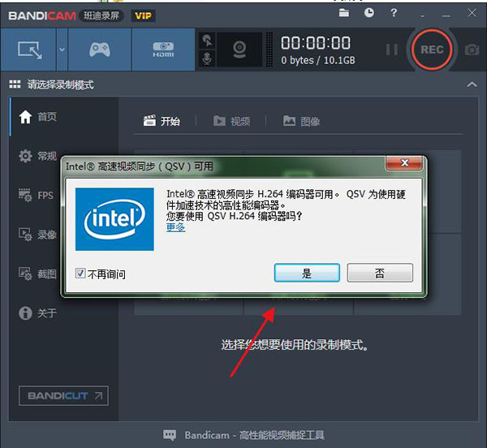Click the VIP badge
Image resolution: width=487 pixels, height=448 pixels.
[x=143, y=15]
